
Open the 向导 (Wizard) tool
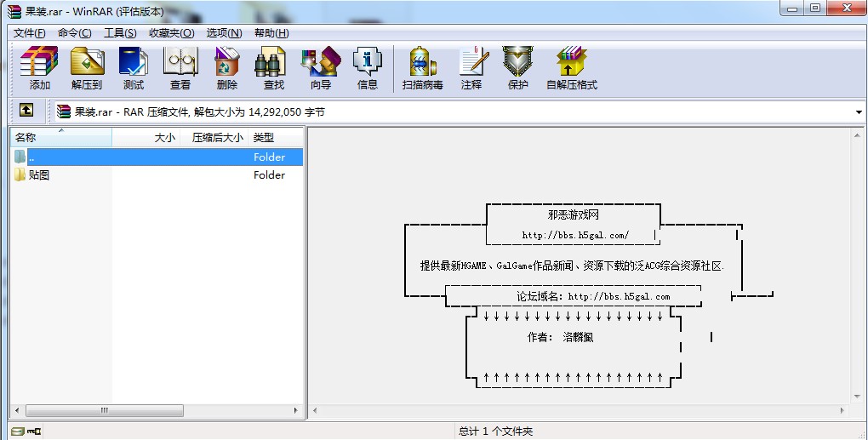[321, 62]
